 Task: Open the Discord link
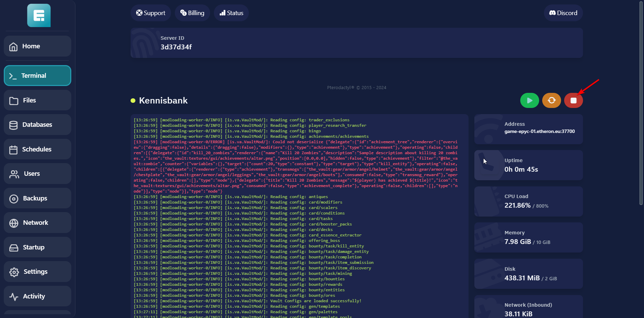(563, 13)
